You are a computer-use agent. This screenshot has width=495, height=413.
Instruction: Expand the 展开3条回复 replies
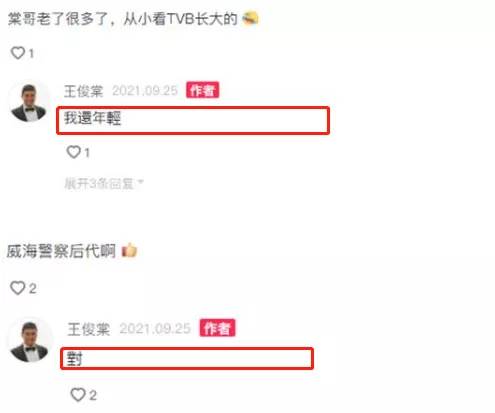[99, 183]
